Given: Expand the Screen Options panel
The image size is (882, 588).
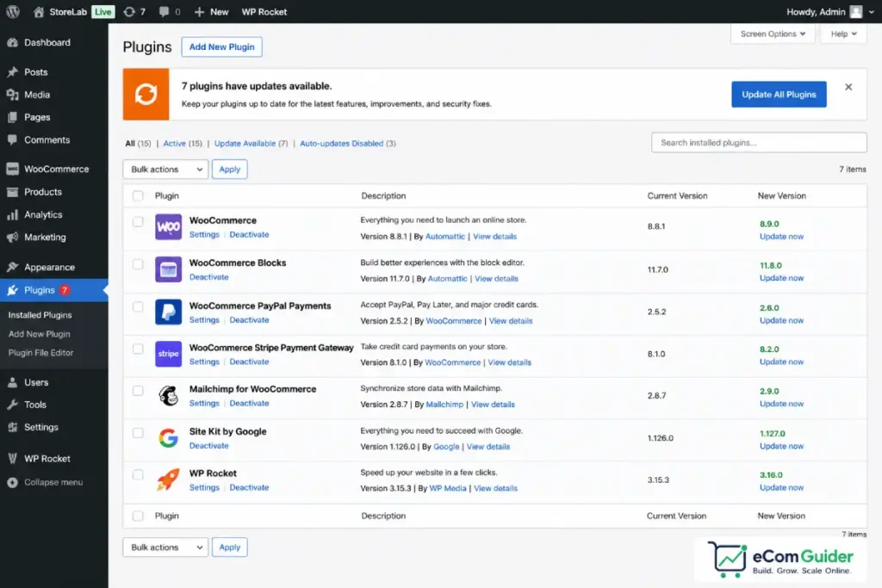Looking at the screenshot, I should tap(773, 34).
